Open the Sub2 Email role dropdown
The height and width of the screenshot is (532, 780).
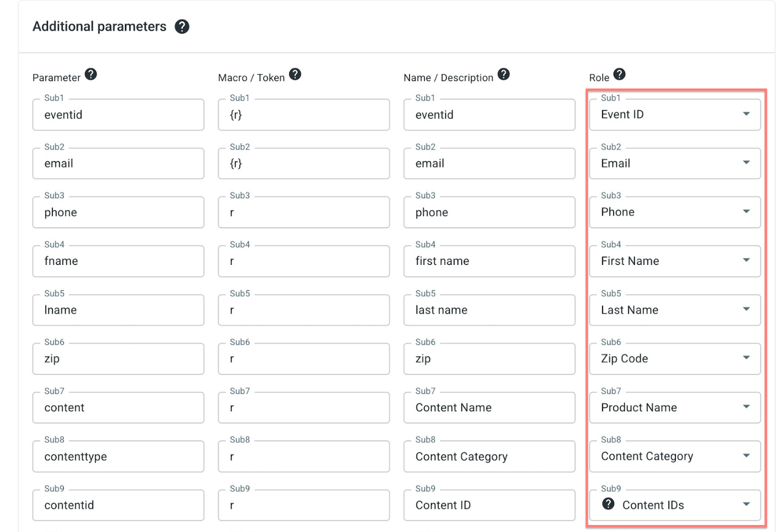(675, 163)
